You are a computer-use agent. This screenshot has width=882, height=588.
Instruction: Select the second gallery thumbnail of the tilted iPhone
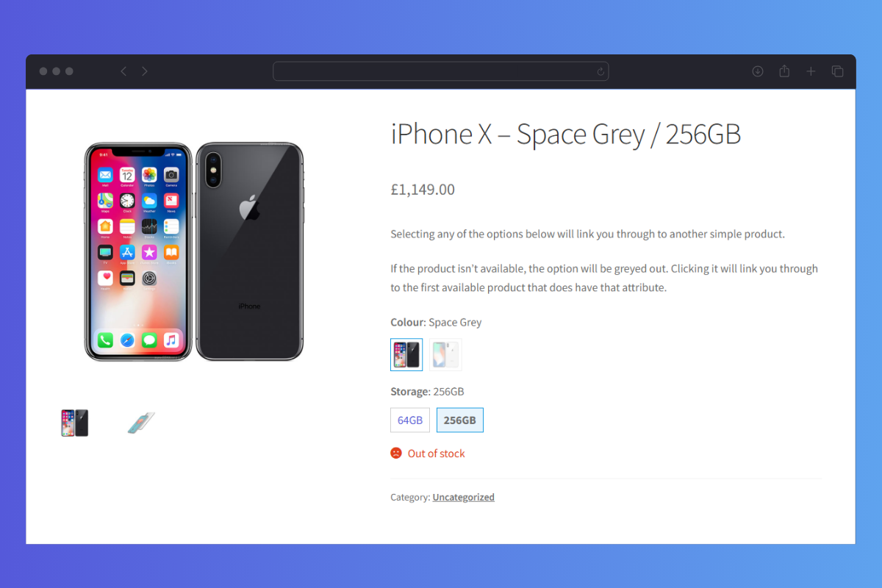click(x=140, y=423)
